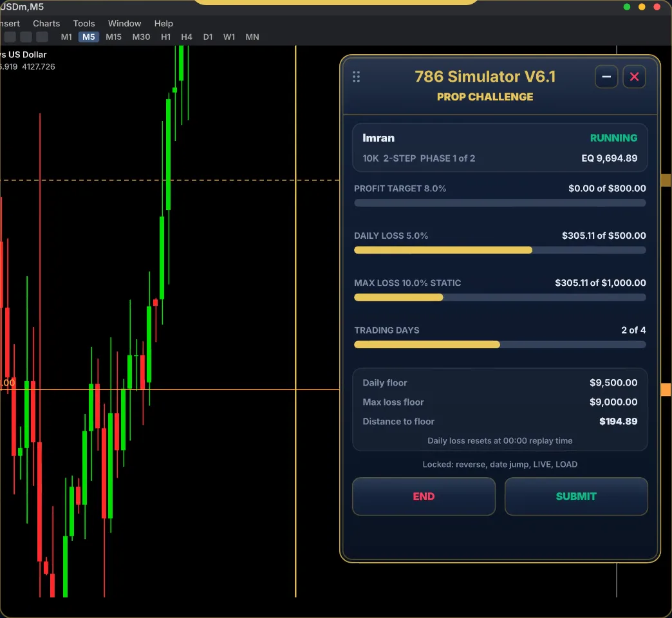Select the M5 timeframe
This screenshot has width=672, height=618.
89,37
